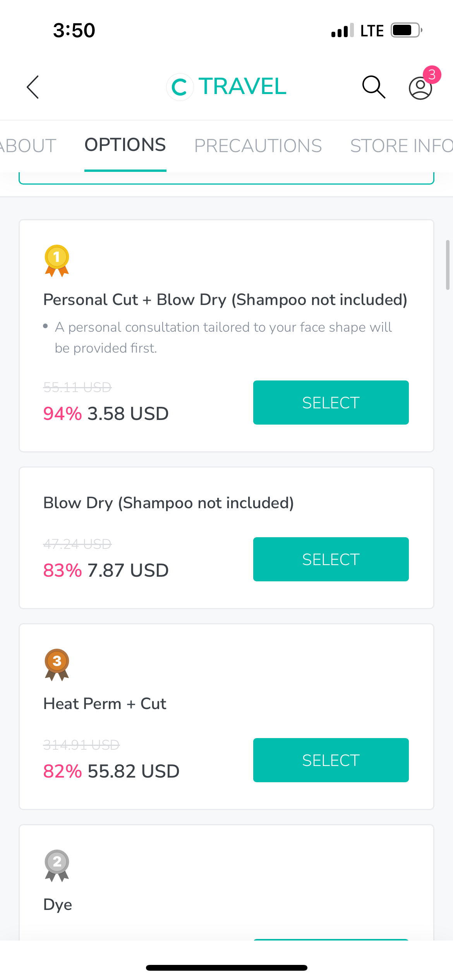Tap the silver rank 2 medal

[x=57, y=865]
